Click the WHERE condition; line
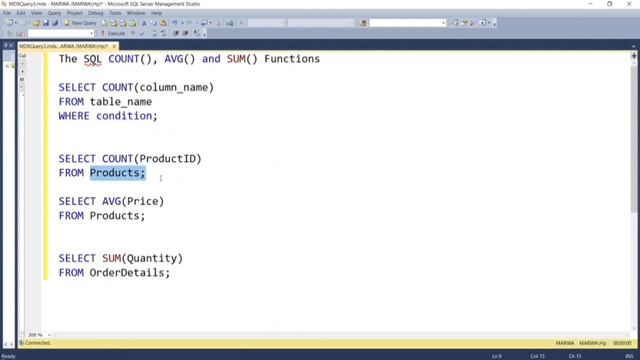The image size is (640, 360). point(108,116)
